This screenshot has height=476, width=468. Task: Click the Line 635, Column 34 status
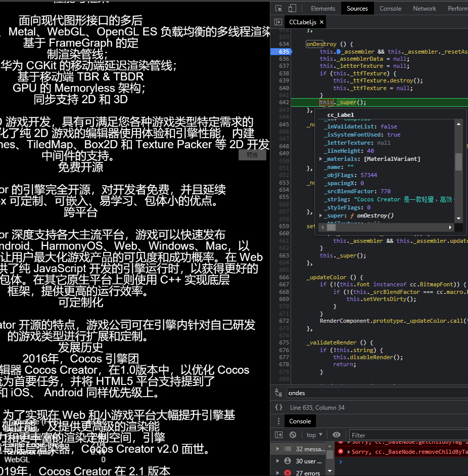317,407
